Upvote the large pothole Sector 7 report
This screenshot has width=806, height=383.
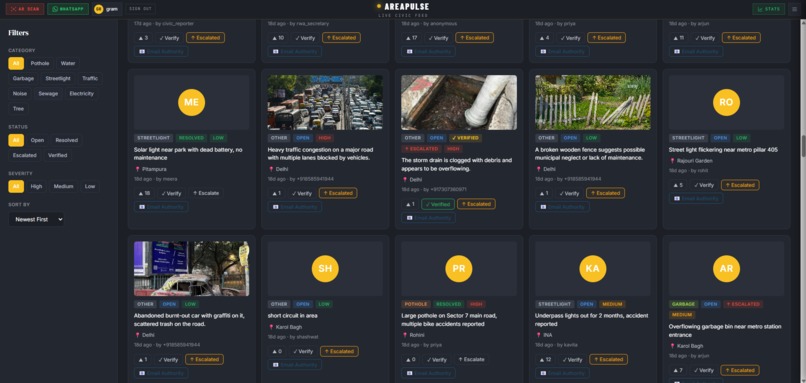pos(410,359)
